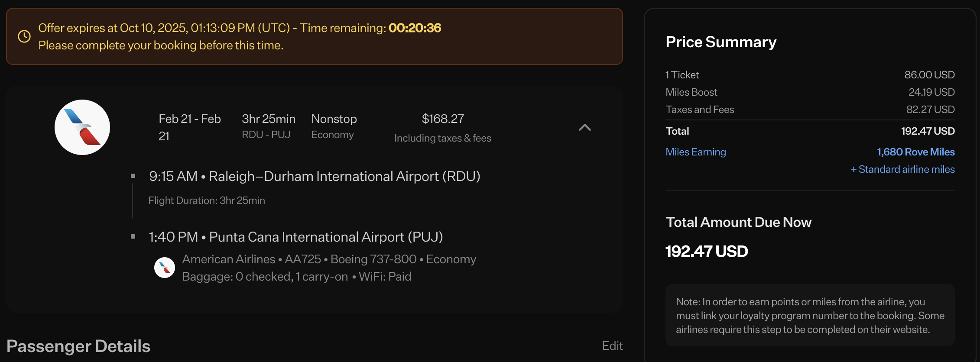Click the Miles Boost line item
Screen dimensions: 980x362
point(691,92)
